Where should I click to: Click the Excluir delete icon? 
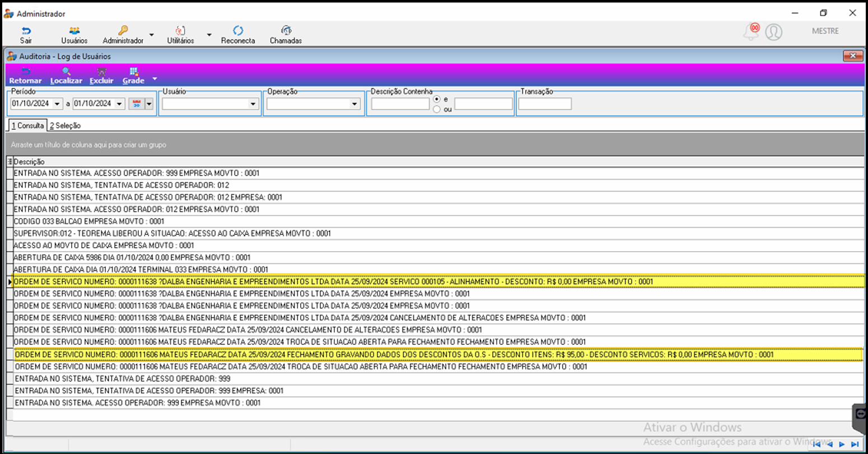pos(101,72)
